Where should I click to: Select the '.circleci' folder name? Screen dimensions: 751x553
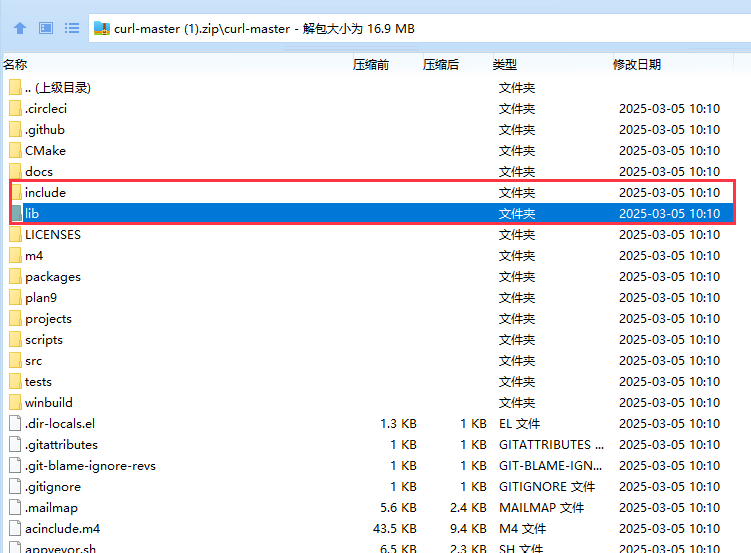tap(46, 109)
